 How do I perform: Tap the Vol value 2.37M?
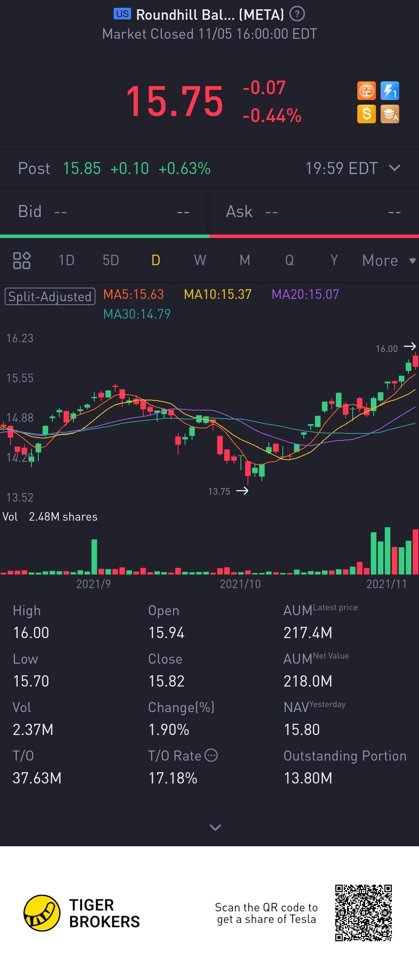[33, 730]
